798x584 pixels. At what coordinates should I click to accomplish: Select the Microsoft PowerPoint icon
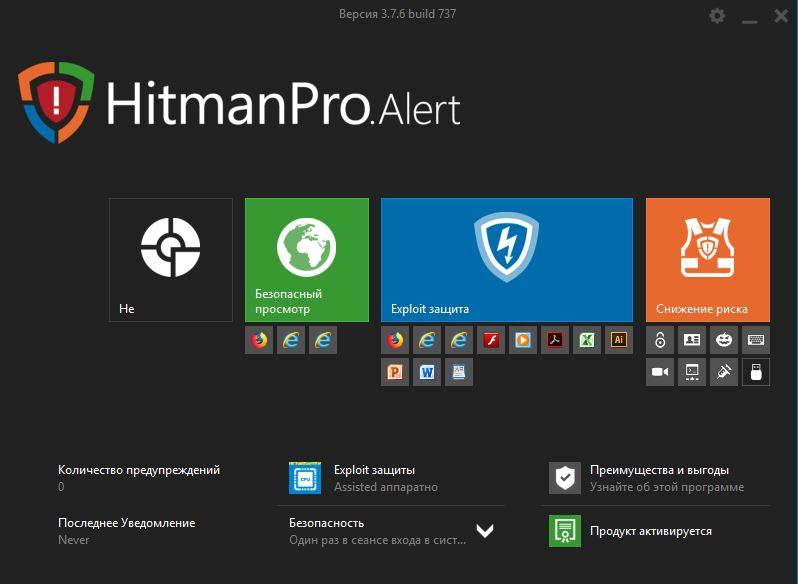coord(395,372)
